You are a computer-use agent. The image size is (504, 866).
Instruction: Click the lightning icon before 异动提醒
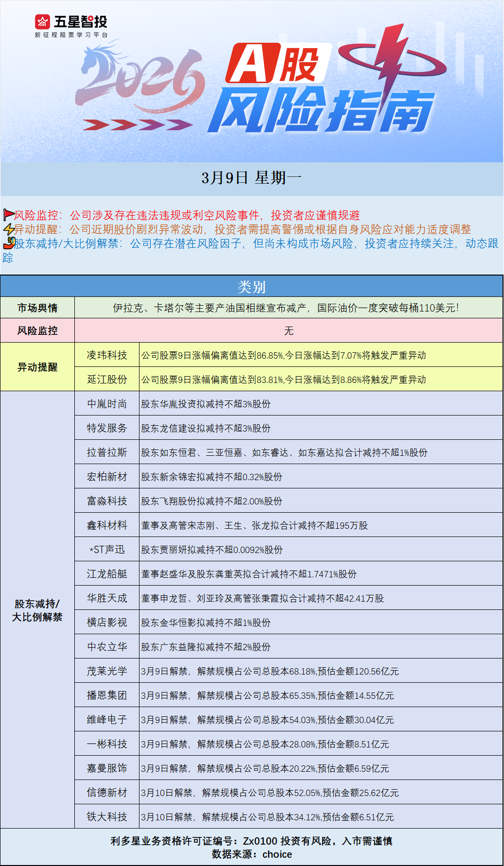[9, 229]
